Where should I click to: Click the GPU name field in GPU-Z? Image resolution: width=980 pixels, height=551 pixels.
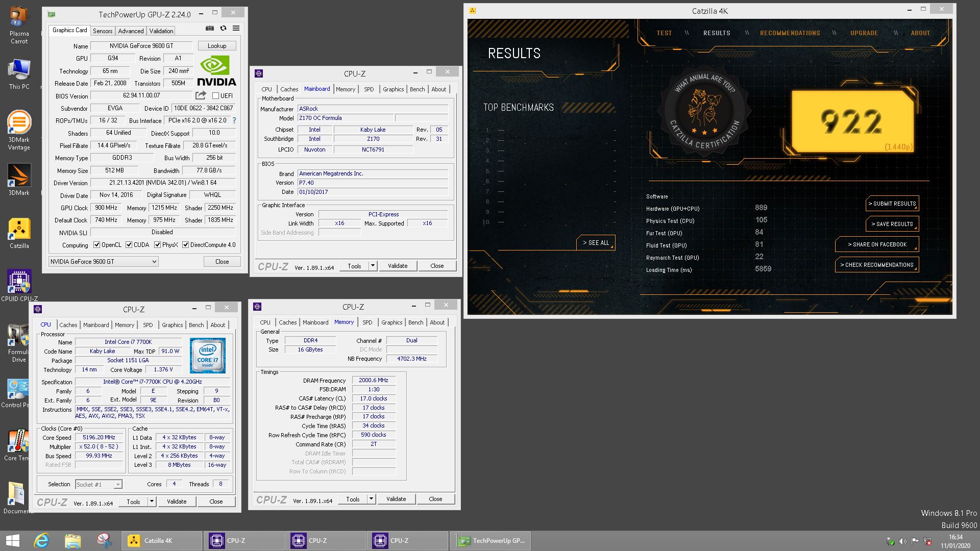(x=141, y=46)
